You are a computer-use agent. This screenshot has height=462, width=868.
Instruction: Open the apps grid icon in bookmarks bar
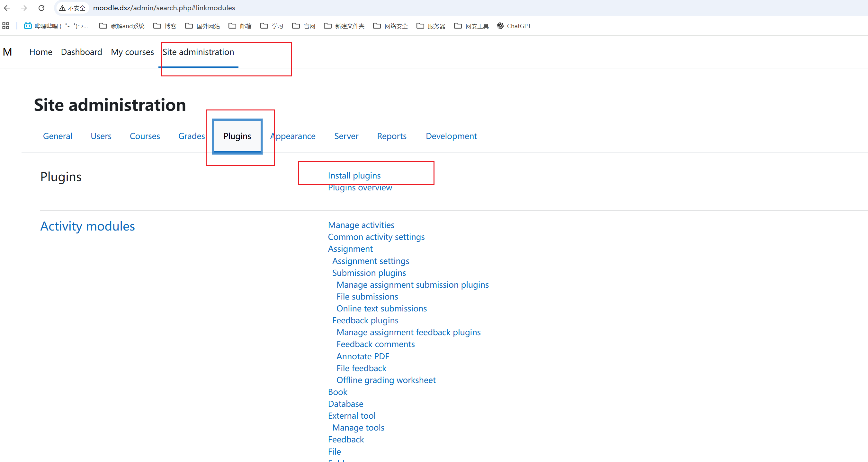click(x=6, y=26)
